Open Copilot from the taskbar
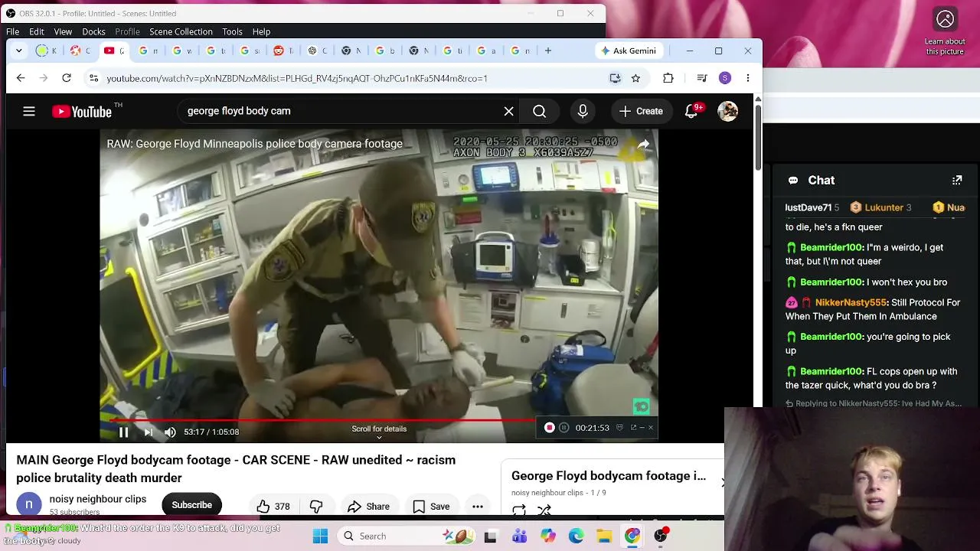The height and width of the screenshot is (551, 980). [547, 536]
